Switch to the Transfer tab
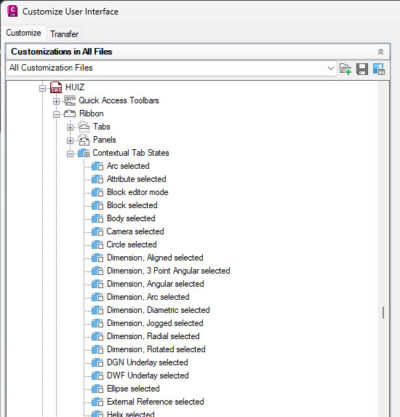The image size is (400, 417). pyautogui.click(x=64, y=34)
